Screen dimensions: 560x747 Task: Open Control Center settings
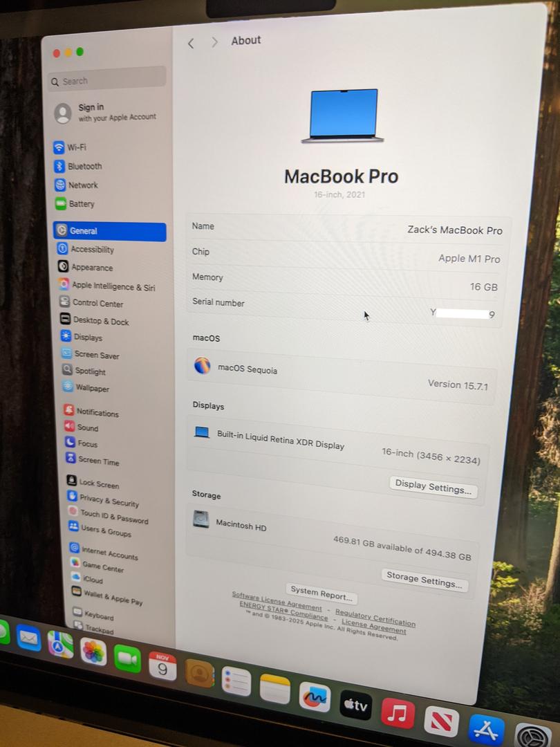[91, 303]
